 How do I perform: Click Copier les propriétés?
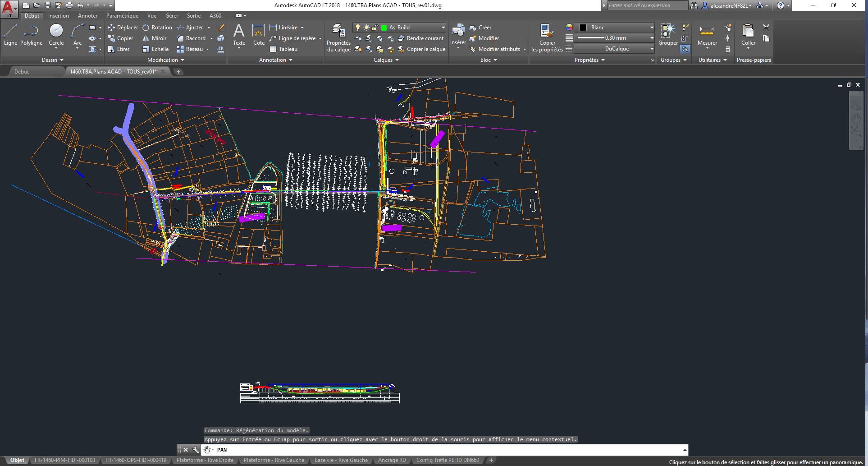click(x=547, y=38)
